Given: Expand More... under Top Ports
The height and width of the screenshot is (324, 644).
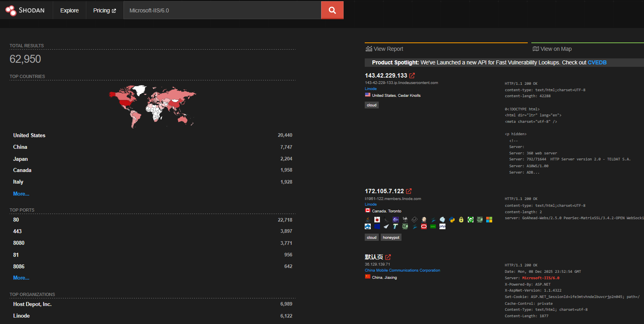Looking at the screenshot, I should [x=21, y=278].
